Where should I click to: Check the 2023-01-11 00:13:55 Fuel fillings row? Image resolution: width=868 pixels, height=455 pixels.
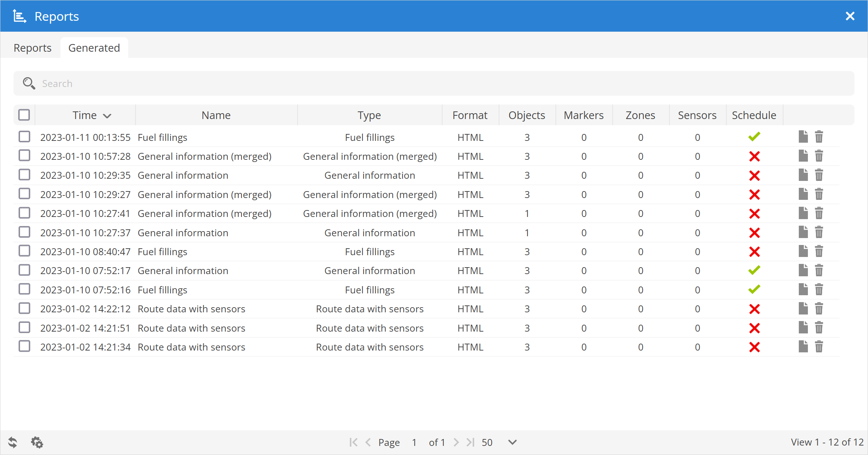(x=24, y=137)
